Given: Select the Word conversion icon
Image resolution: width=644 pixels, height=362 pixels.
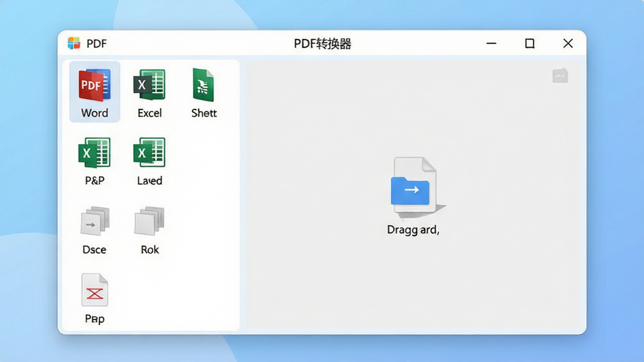Looking at the screenshot, I should (94, 85).
